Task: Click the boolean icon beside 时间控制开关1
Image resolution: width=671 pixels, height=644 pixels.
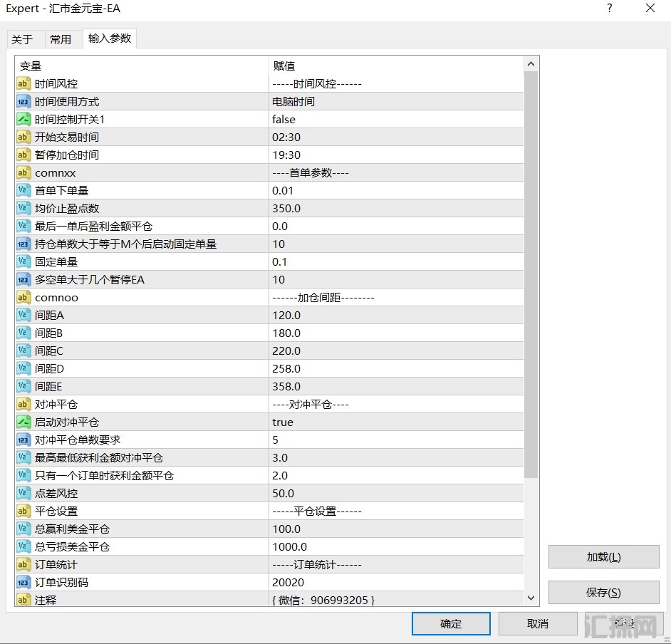Action: tap(23, 120)
